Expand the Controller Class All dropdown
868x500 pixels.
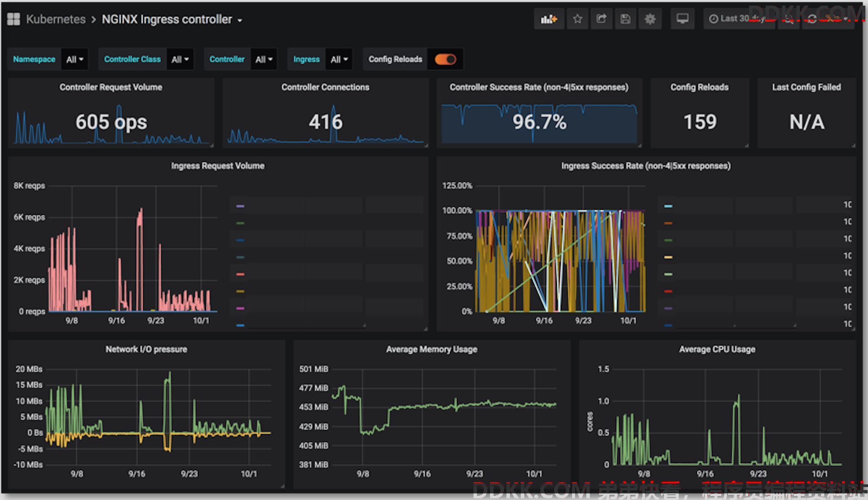pyautogui.click(x=180, y=59)
